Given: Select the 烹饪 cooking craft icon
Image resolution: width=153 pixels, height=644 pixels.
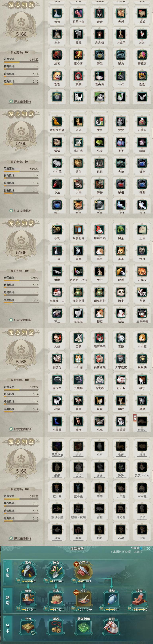Looking at the screenshot, I should [x=83, y=600].
